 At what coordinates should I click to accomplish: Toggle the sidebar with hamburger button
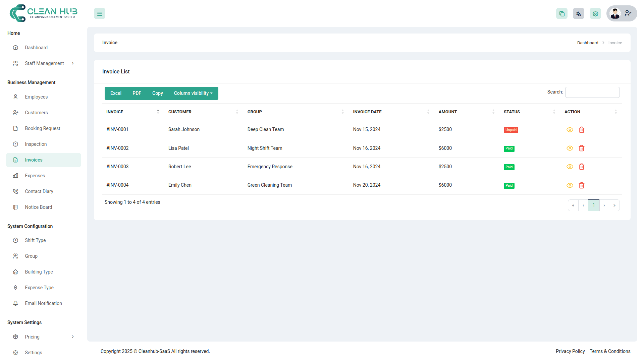click(x=99, y=13)
